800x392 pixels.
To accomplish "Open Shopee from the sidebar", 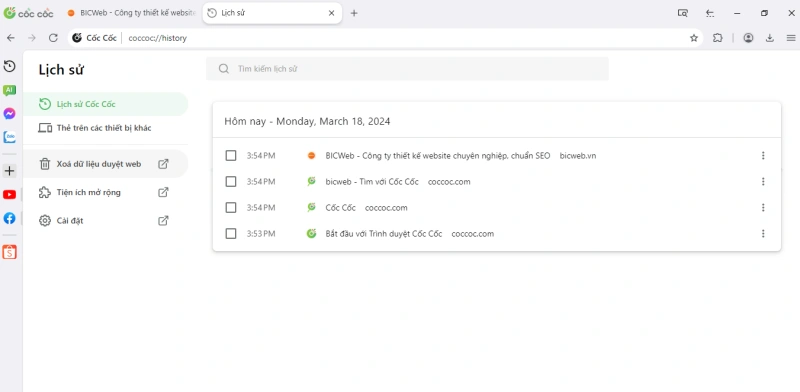I will [x=9, y=252].
